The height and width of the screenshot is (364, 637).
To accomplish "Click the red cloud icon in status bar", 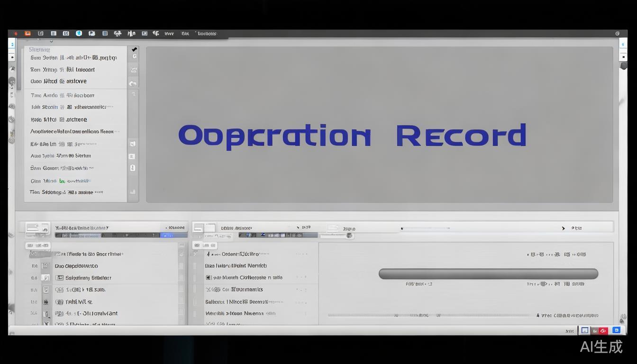I will coord(603,330).
